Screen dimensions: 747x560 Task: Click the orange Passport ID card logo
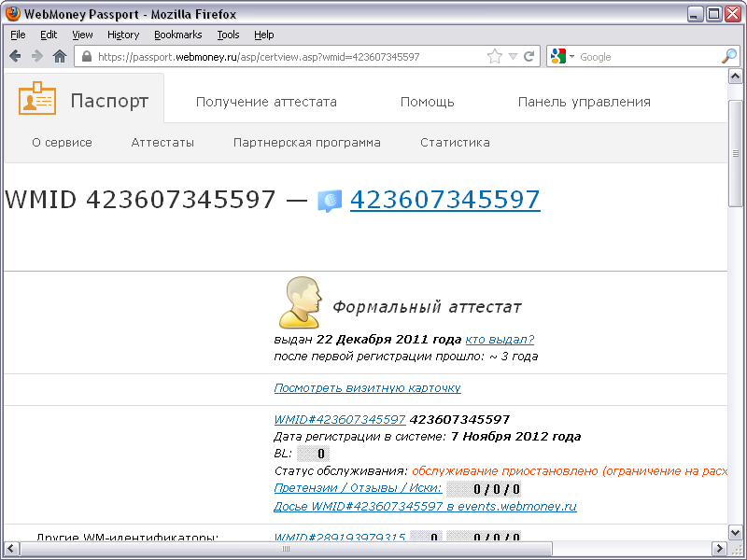(37, 99)
